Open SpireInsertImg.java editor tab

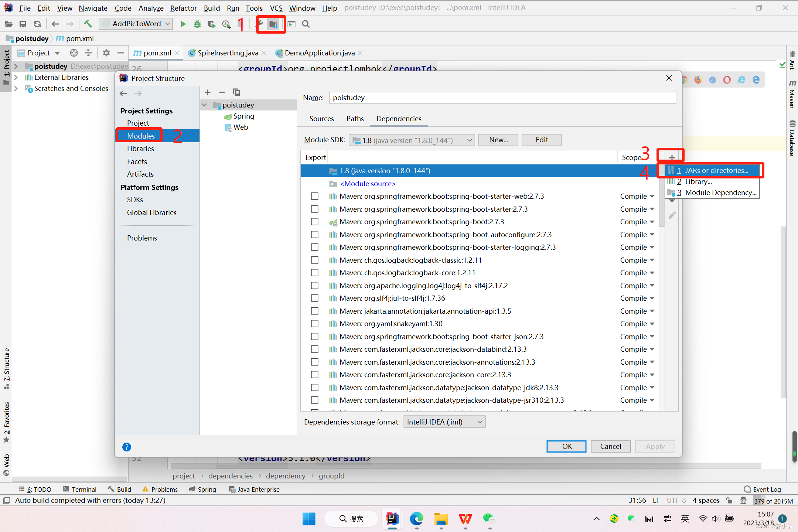pos(228,53)
